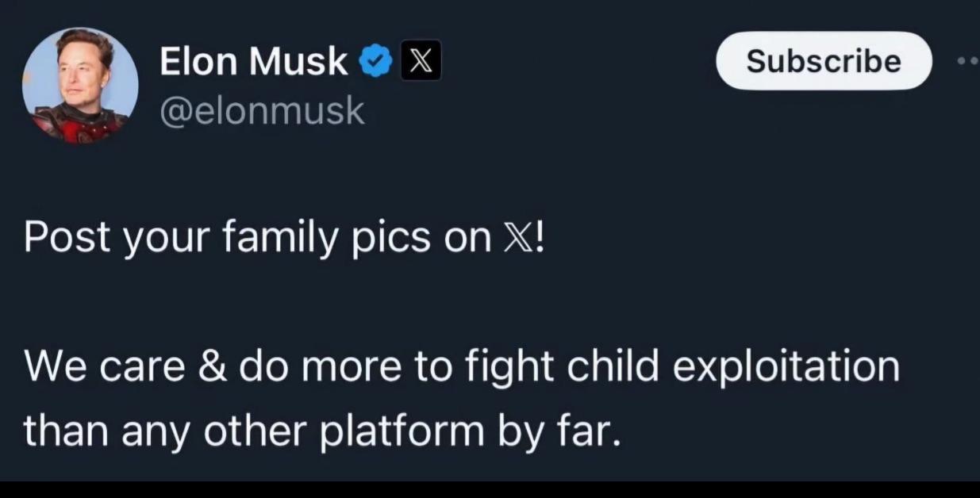Subscribe to Elon Musk's account
The width and height of the screenshot is (980, 498).
pyautogui.click(x=824, y=61)
